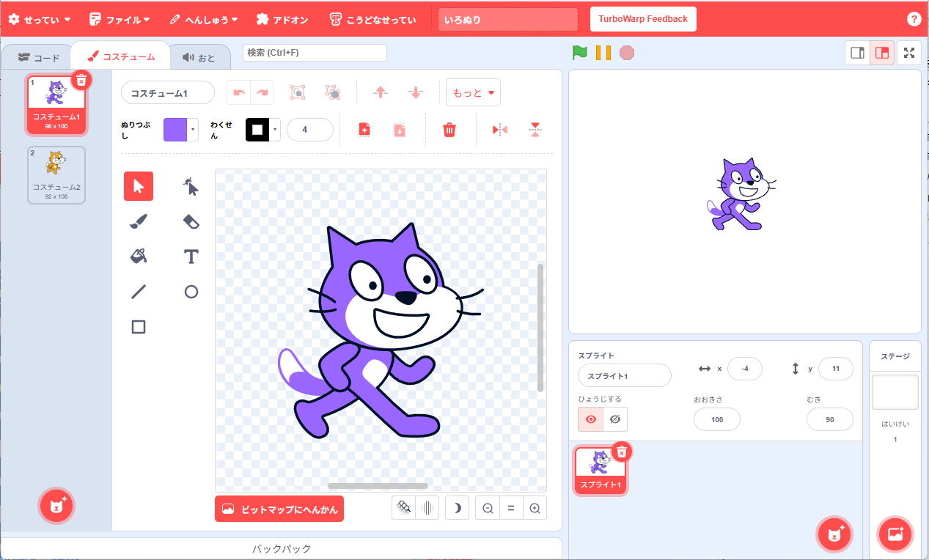Click the black outline color swatch

pos(257,130)
